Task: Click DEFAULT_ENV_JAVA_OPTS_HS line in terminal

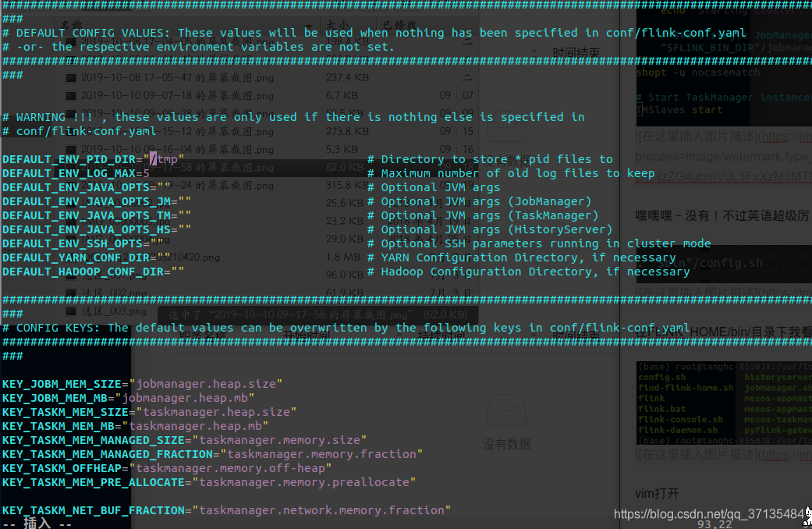Action: pyautogui.click(x=96, y=229)
